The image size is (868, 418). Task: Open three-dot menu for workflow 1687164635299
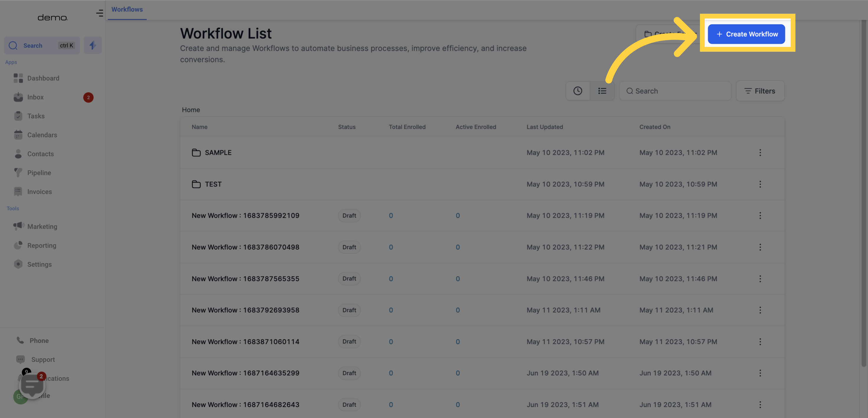(760, 373)
